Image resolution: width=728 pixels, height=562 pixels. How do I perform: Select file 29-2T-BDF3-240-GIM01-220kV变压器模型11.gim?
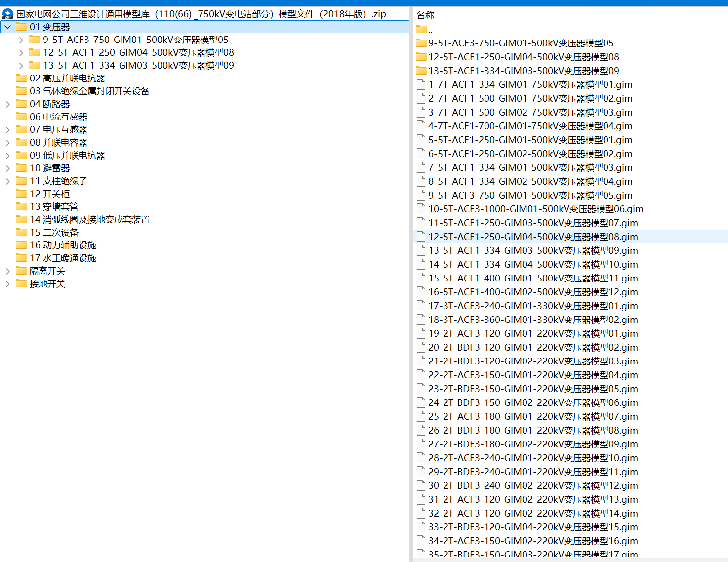(x=533, y=472)
